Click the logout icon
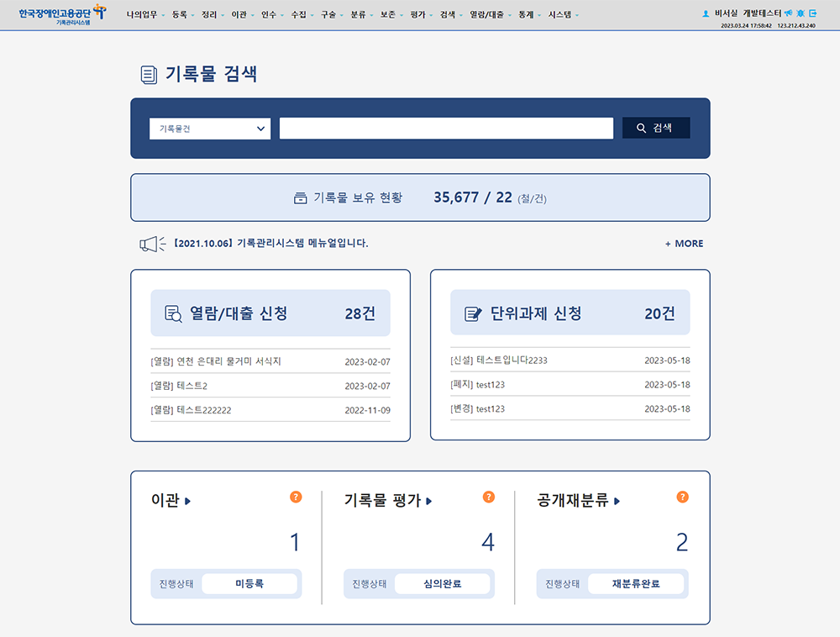Viewport: 840px width, 637px height. (x=812, y=13)
